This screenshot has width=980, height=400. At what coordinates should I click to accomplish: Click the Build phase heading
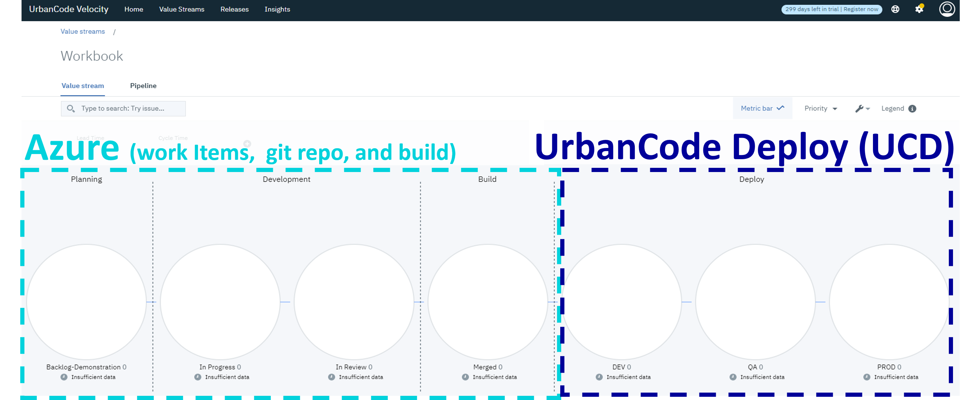click(x=487, y=179)
